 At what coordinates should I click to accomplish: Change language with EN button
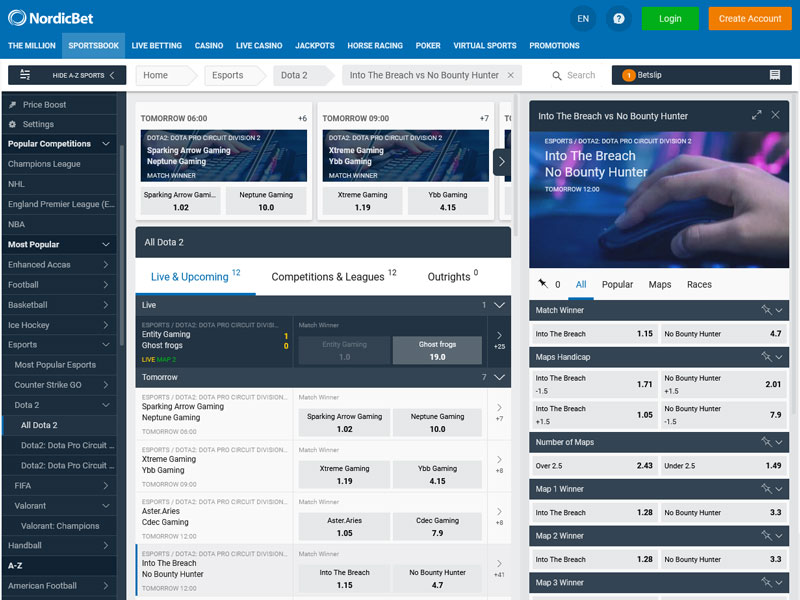(x=583, y=19)
